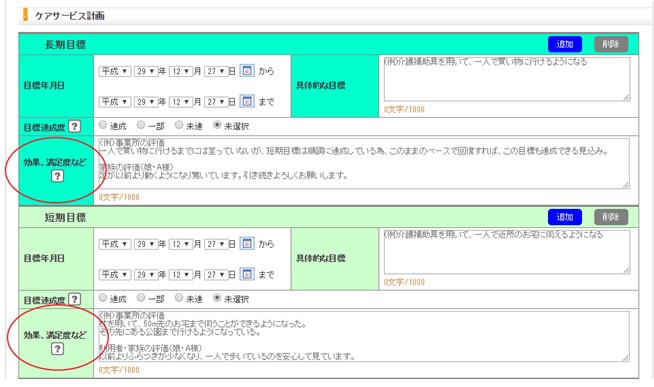Focus 効果、満足度など textarea in 短期目標
Viewport: 654px width, 387px height.
(364, 337)
